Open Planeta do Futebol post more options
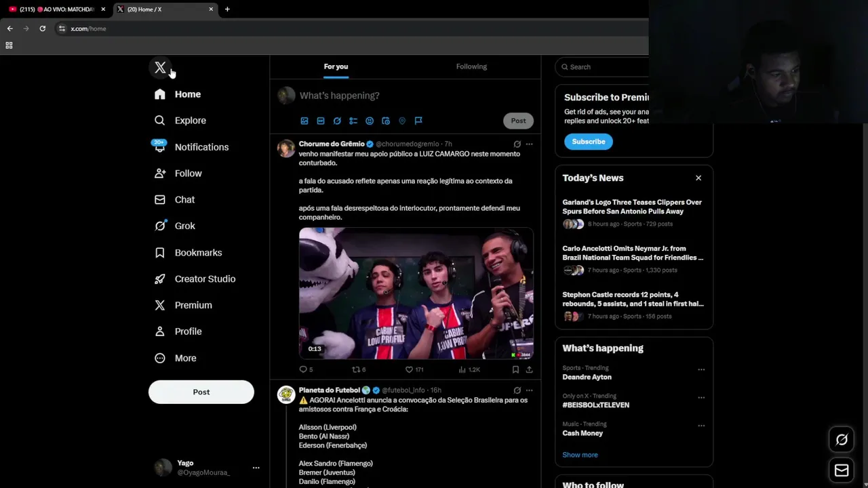The image size is (868, 488). 530,390
